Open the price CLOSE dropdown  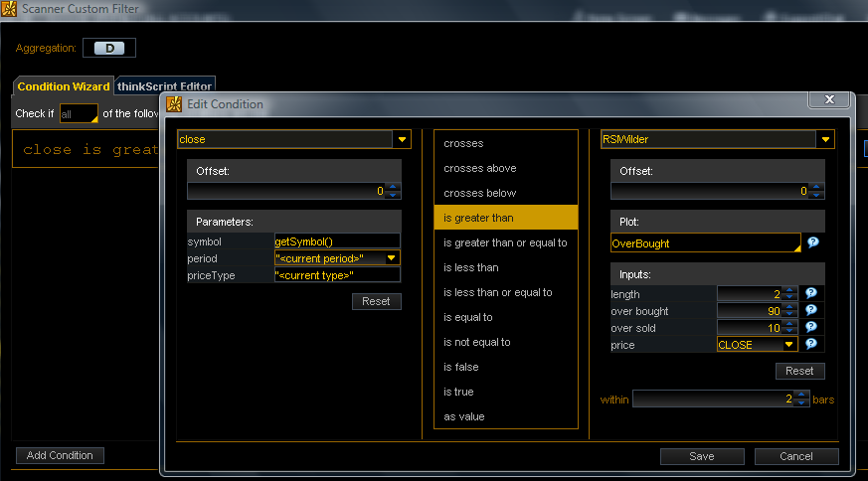coord(788,344)
